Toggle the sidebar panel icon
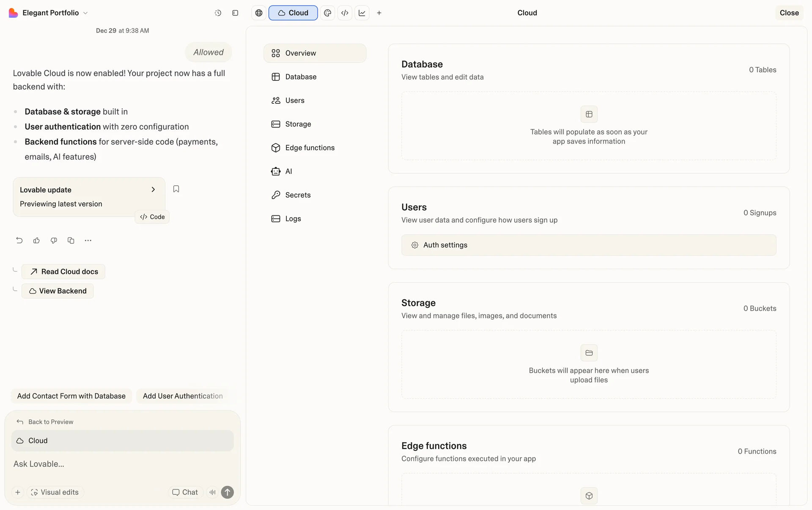812x510 pixels. (x=235, y=13)
